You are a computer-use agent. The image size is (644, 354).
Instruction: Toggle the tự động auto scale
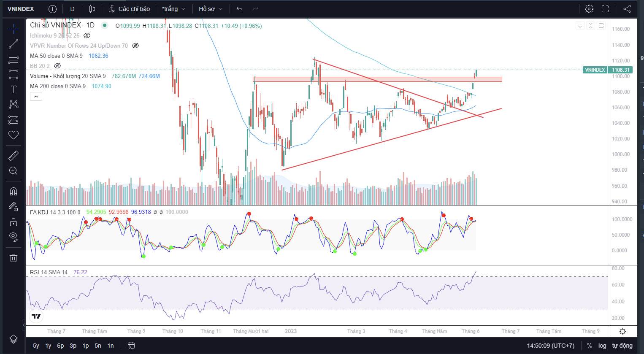pos(622,346)
